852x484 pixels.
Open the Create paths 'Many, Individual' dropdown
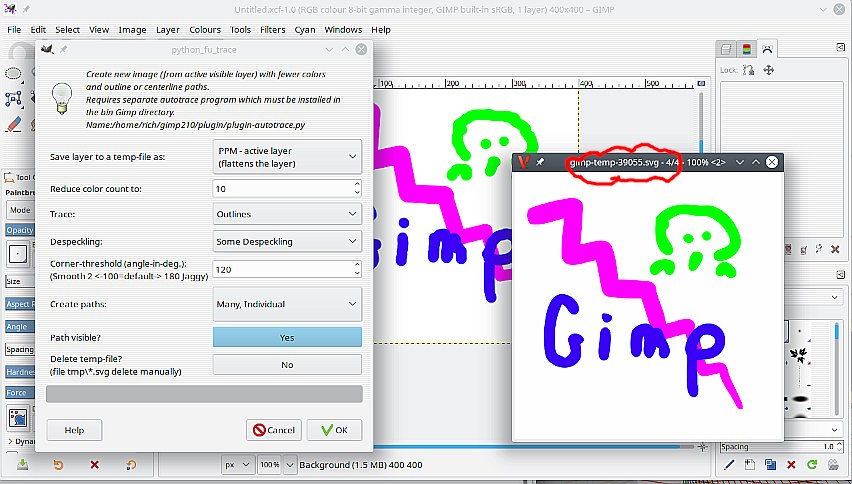tap(287, 304)
